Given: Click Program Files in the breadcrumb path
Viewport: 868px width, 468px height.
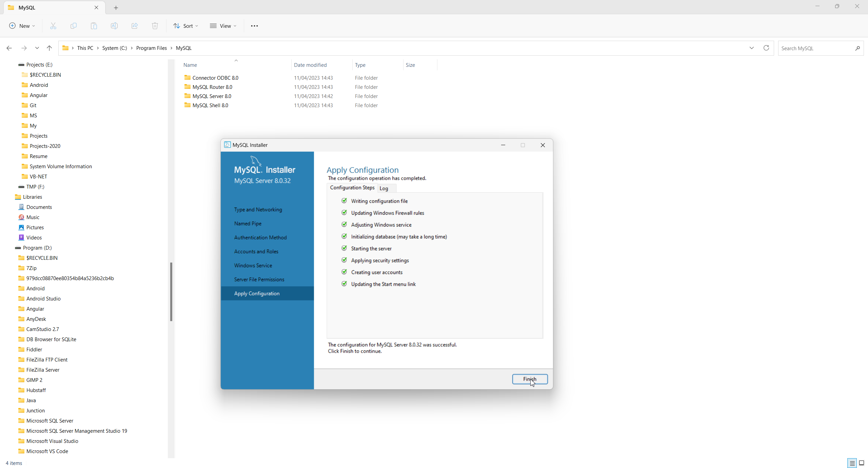Looking at the screenshot, I should pyautogui.click(x=151, y=48).
